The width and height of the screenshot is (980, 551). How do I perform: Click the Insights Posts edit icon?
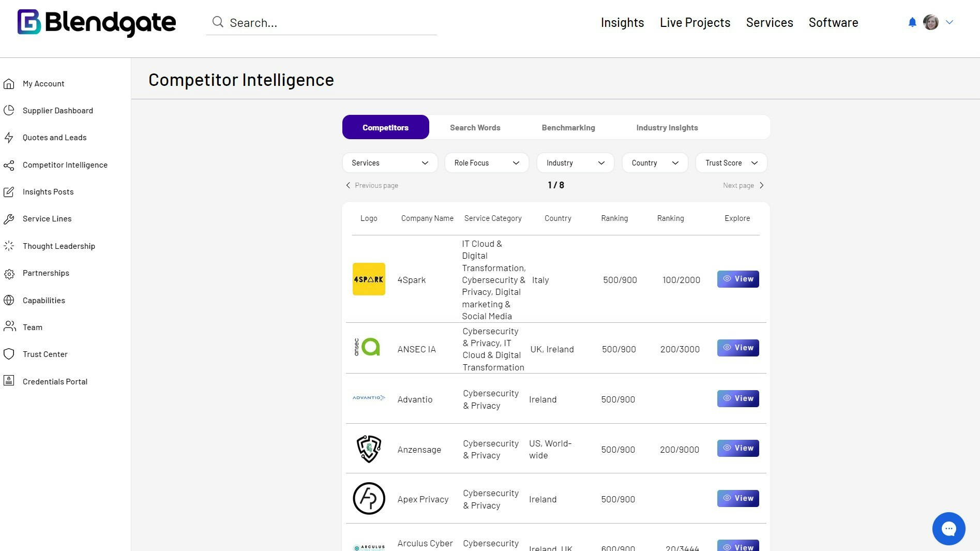point(9,192)
